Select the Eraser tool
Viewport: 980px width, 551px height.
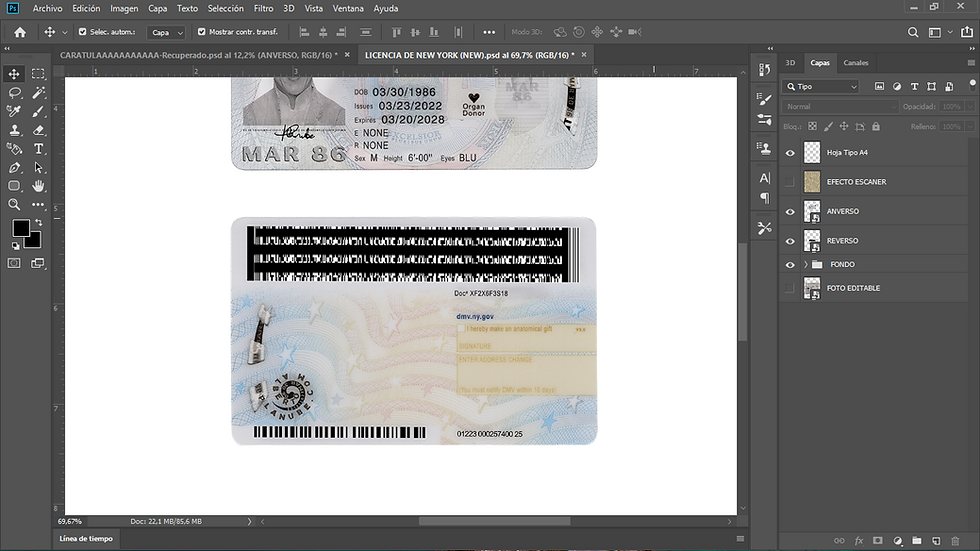tap(38, 130)
